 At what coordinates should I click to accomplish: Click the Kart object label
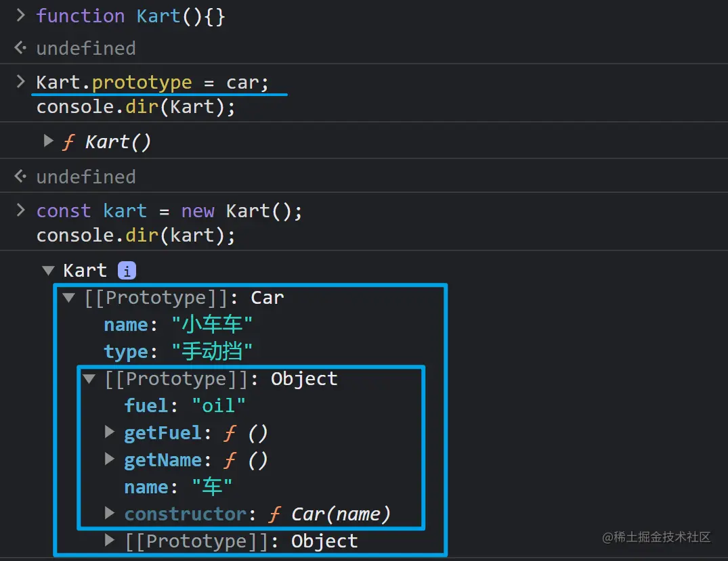[x=85, y=270]
